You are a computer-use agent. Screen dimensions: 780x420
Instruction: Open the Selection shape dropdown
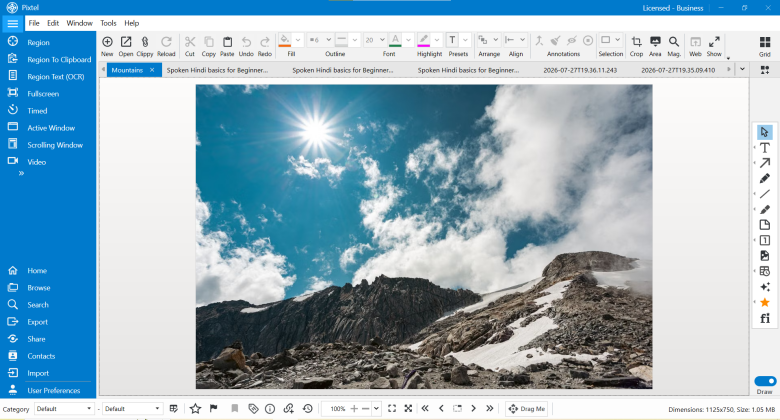617,40
